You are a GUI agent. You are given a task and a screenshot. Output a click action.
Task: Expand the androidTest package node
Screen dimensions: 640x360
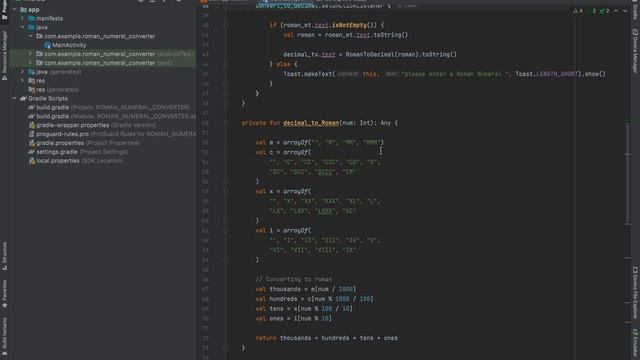pyautogui.click(x=30, y=54)
